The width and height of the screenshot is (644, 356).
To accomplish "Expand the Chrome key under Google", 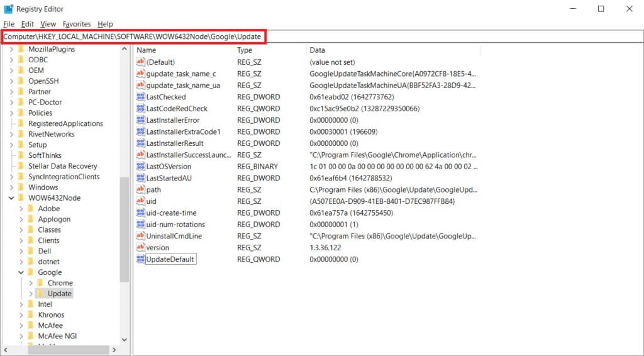I will (x=31, y=283).
